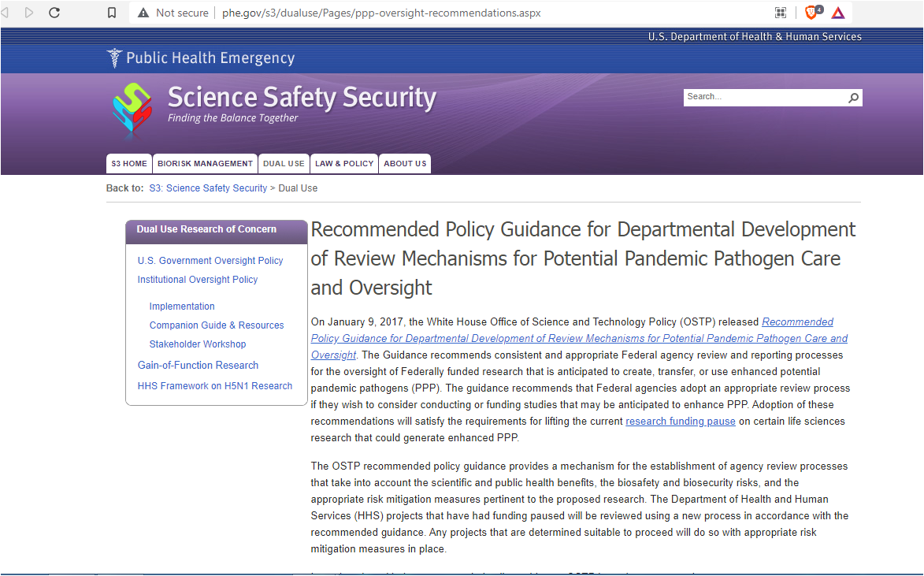Click the Science Safety Security site title

coord(302,97)
